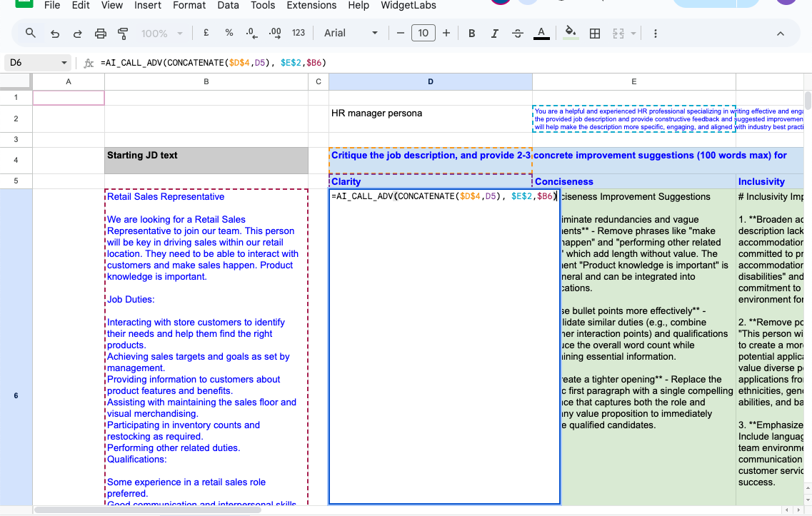This screenshot has width=812, height=516.
Task: Increase decimal places
Action: point(275,33)
